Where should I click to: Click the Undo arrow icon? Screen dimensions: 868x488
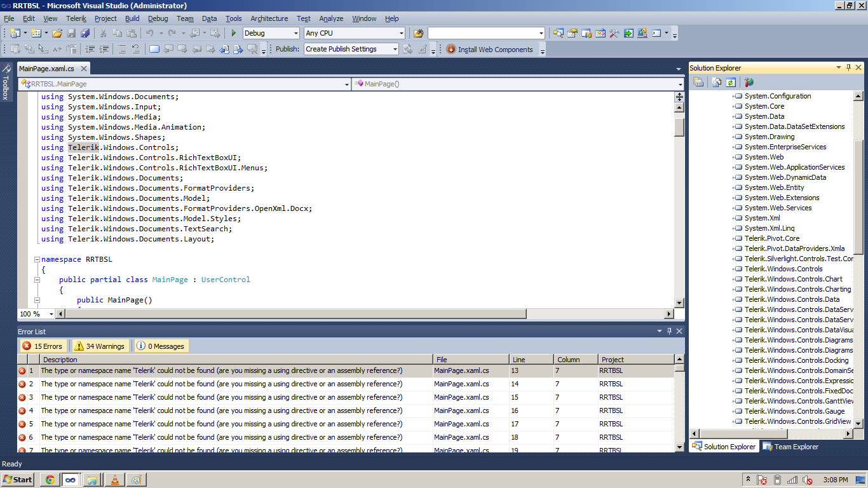149,33
